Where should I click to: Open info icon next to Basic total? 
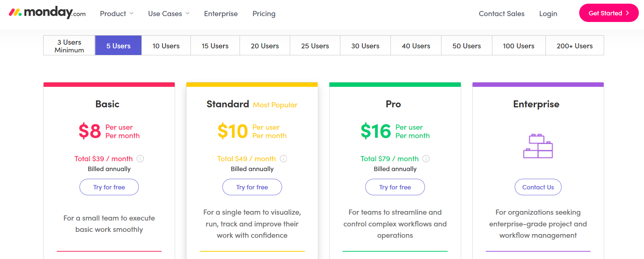[140, 159]
